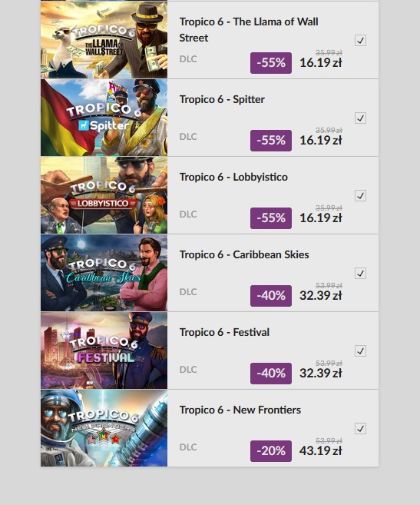Toggle the Lobbyistico DLC checkbox
This screenshot has width=420, height=505.
[x=360, y=196]
